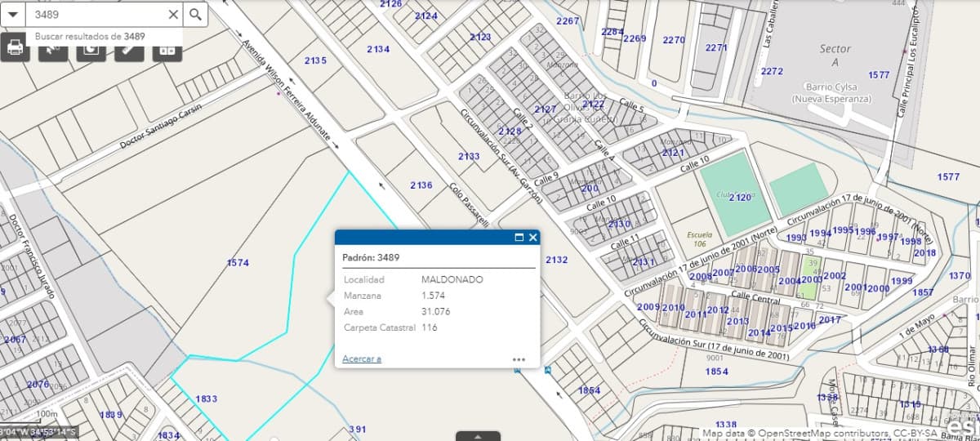The height and width of the screenshot is (441, 980).
Task: Click block label 1833
Action: pos(207,399)
